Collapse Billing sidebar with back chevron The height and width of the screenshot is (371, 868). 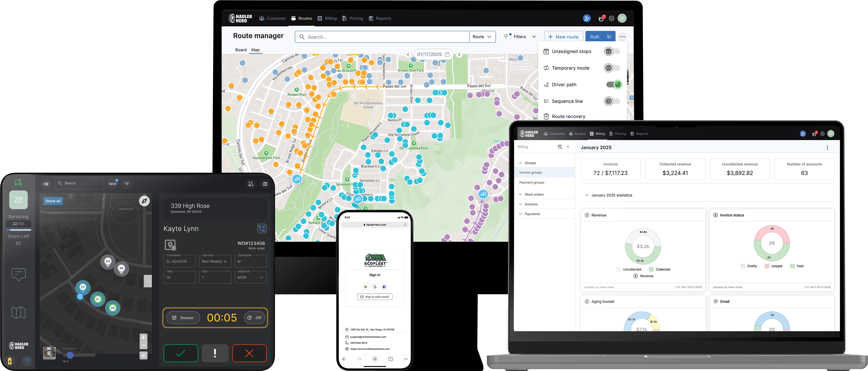pyautogui.click(x=568, y=147)
